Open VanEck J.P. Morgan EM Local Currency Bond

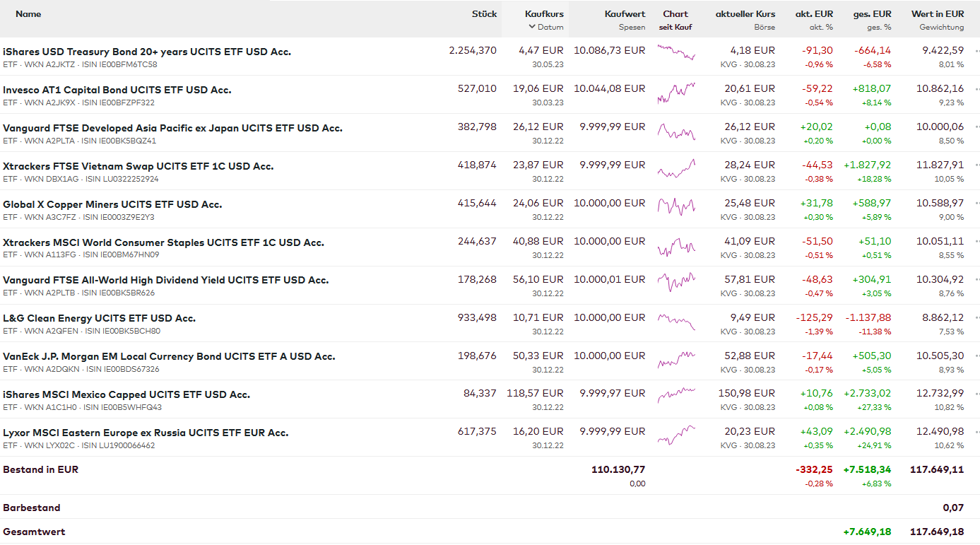(x=169, y=356)
